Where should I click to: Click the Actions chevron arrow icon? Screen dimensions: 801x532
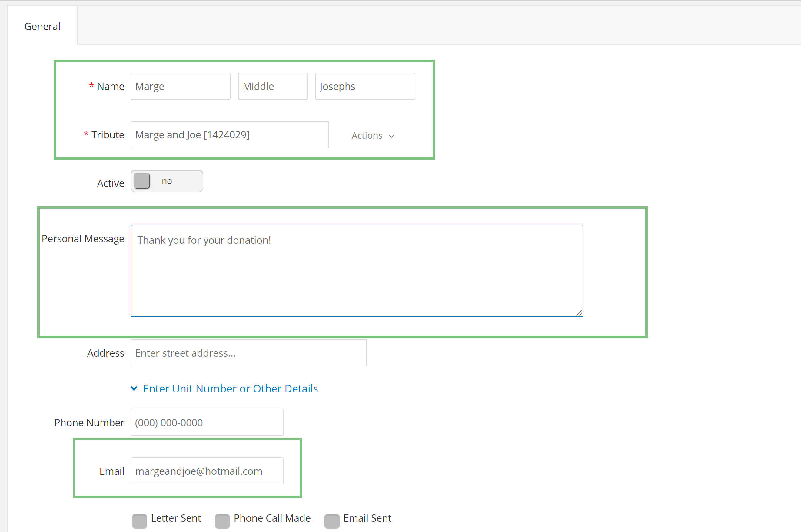coord(391,136)
